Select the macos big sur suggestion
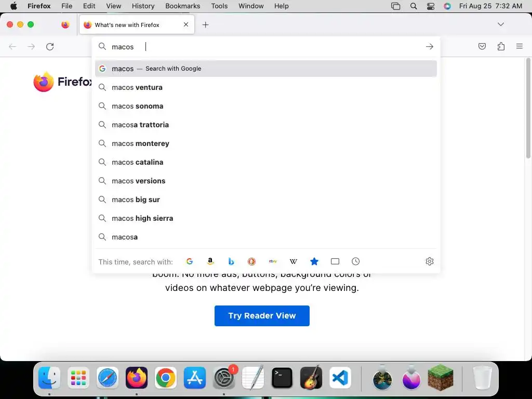 (x=266, y=199)
